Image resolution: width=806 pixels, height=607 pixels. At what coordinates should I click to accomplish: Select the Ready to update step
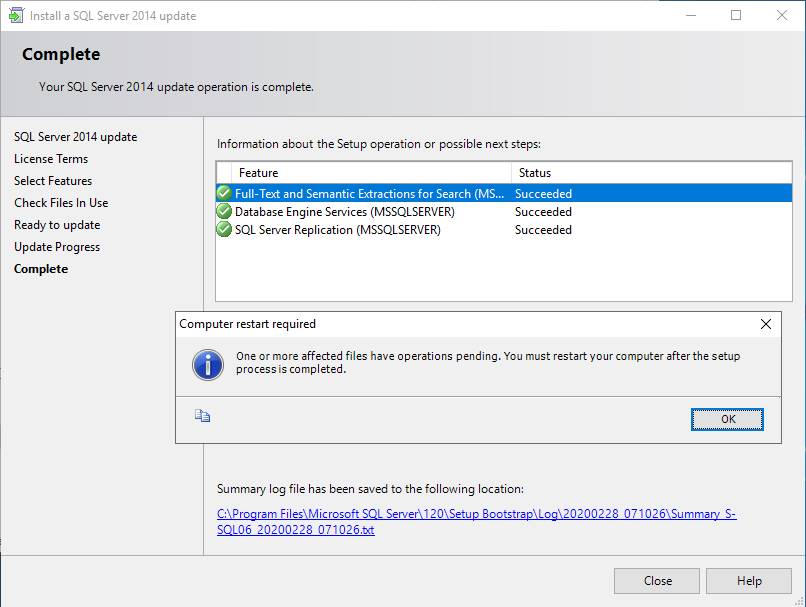pos(57,225)
